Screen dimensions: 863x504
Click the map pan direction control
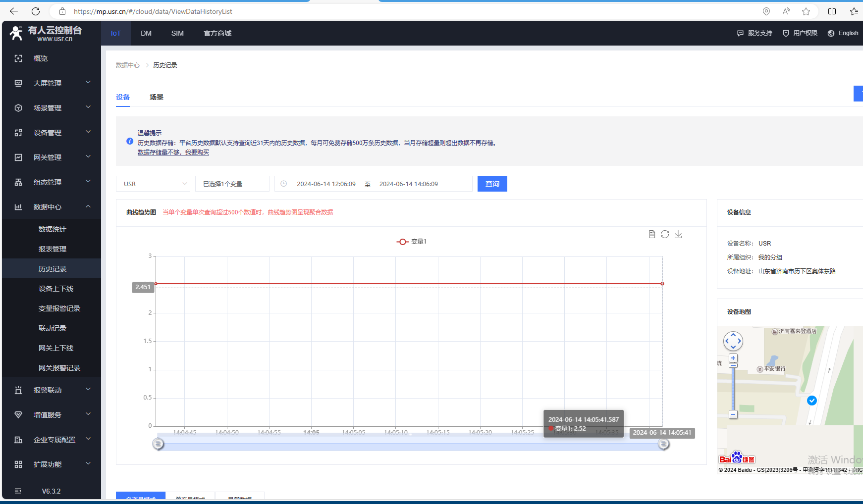733,341
